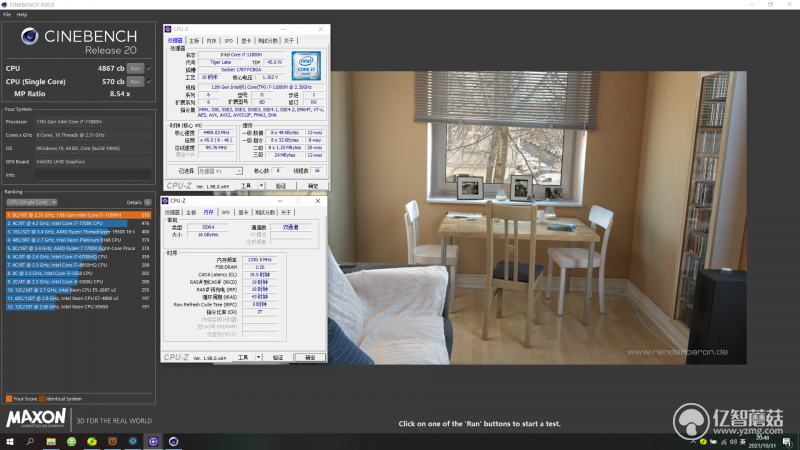800x450 pixels.
Task: Expand 工具 dropdown arrow in upper CPU-Z window
Action: pos(261,186)
